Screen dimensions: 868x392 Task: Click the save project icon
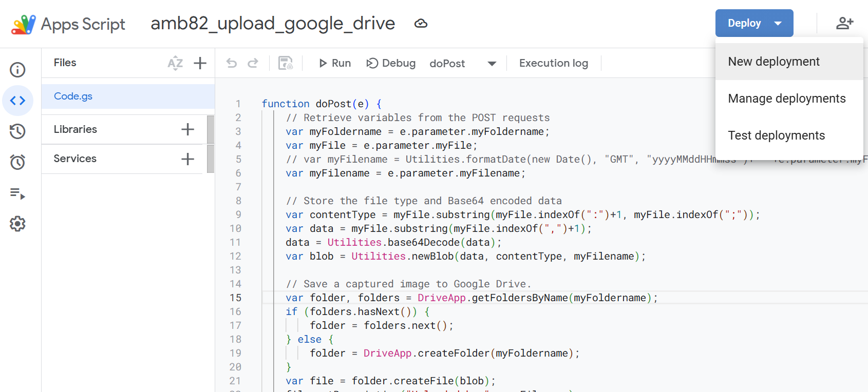point(285,63)
